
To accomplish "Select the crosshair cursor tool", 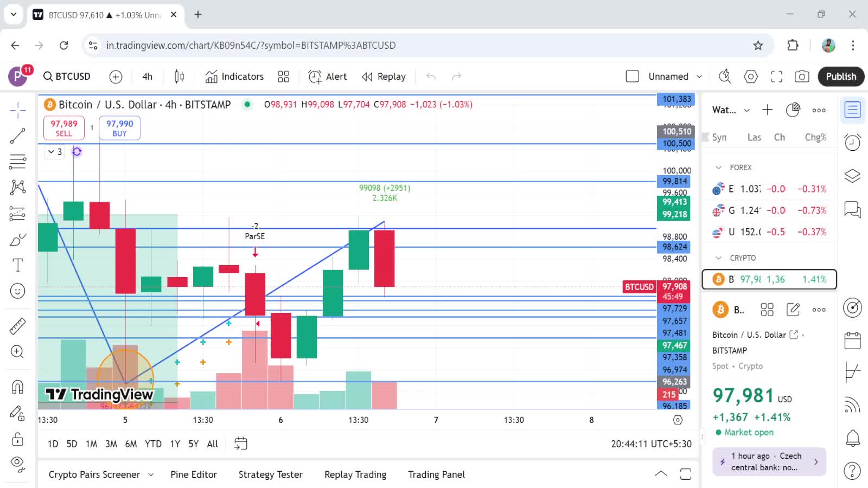I will point(18,110).
